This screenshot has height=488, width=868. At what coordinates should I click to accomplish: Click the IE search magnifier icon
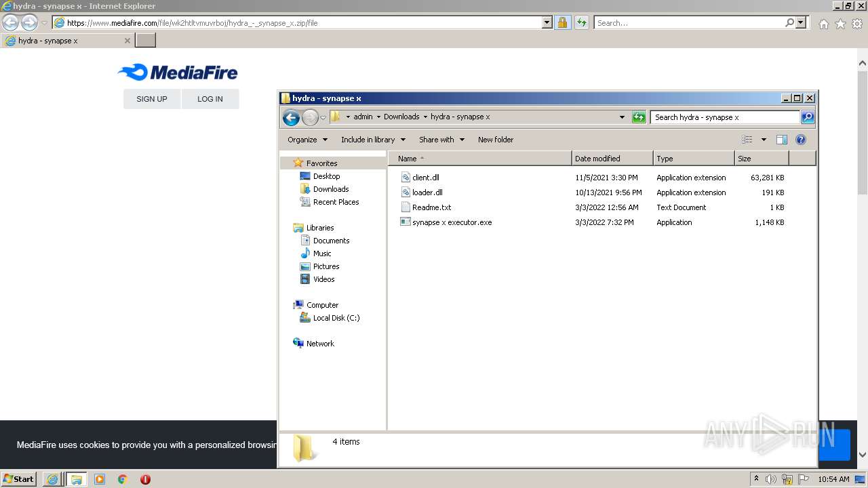(789, 22)
